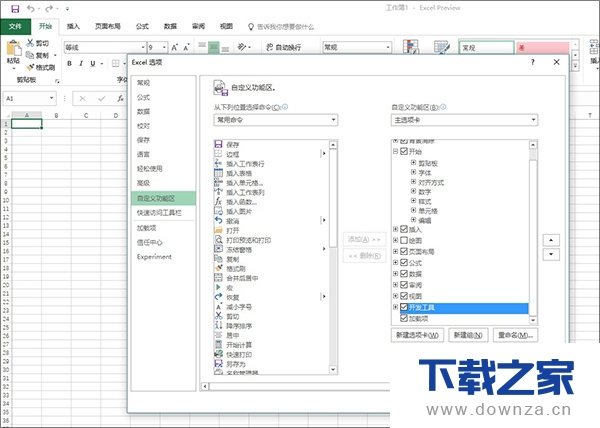Select 高级 in the Excel options sidebar
This screenshot has height=428, width=600.
163,183
